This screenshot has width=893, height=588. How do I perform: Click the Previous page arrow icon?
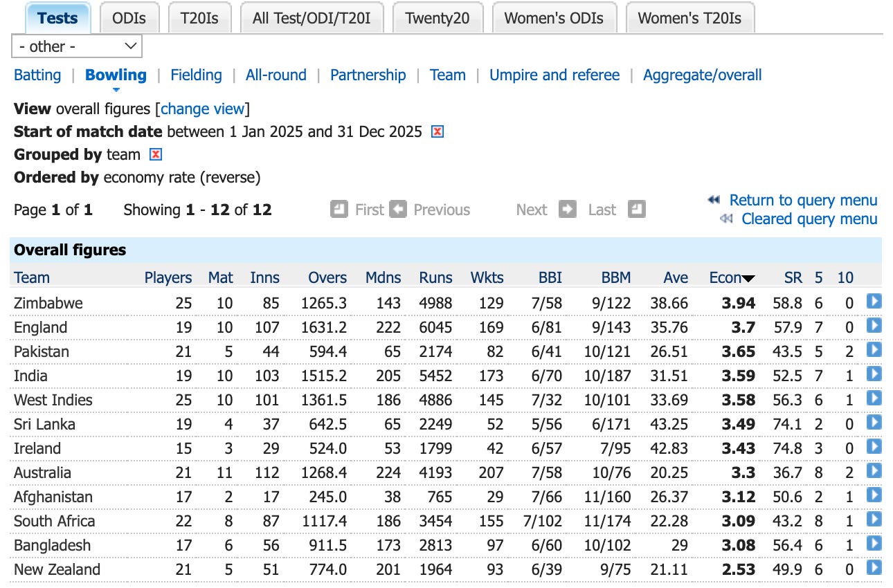(398, 209)
